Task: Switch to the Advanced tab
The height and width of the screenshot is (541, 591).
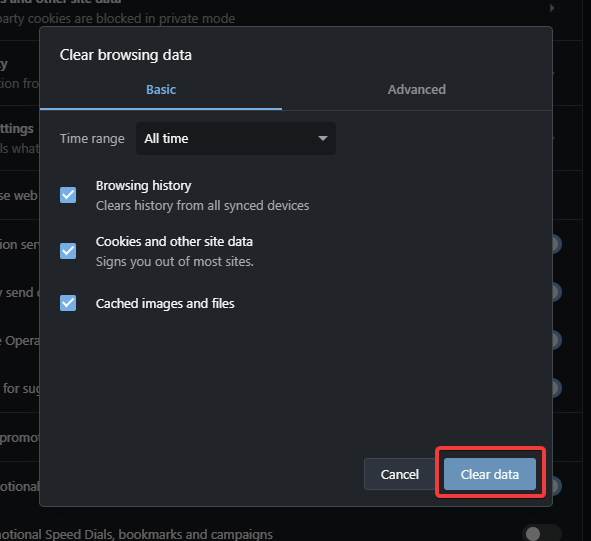Action: click(x=416, y=90)
